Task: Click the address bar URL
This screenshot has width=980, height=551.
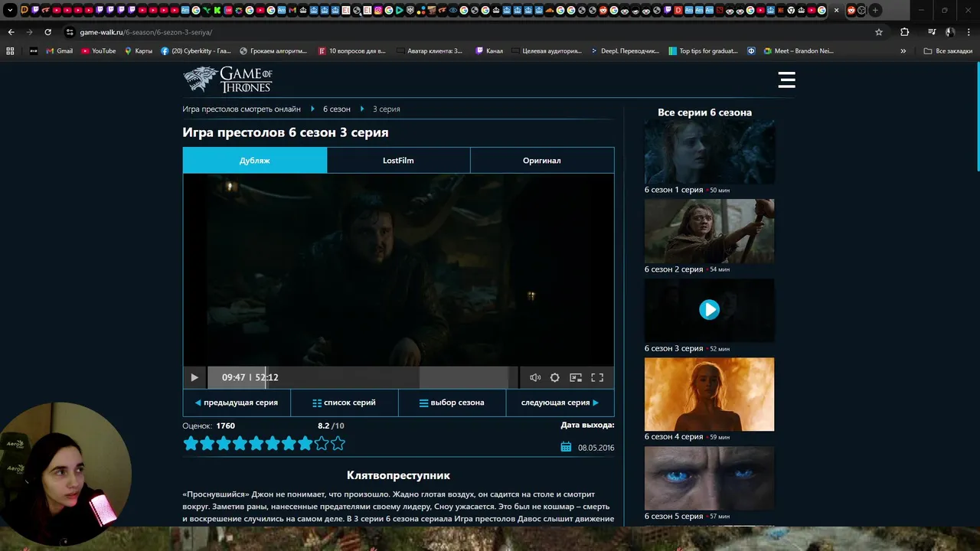Action: pos(146,32)
